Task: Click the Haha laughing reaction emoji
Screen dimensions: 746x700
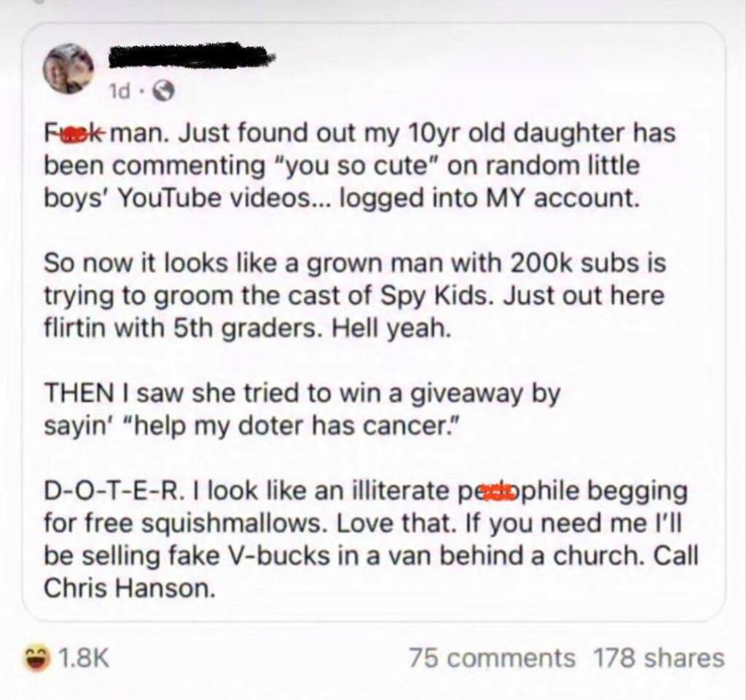Action: [37, 658]
